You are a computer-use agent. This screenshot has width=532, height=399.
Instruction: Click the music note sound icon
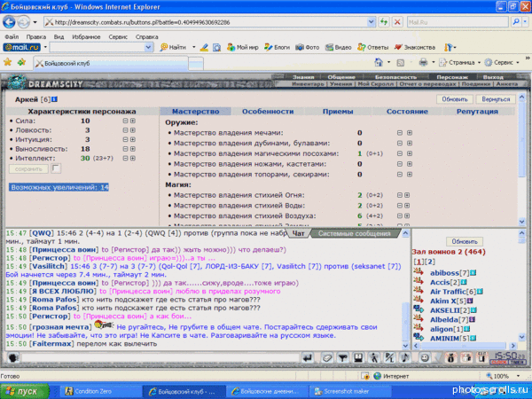click(x=405, y=357)
